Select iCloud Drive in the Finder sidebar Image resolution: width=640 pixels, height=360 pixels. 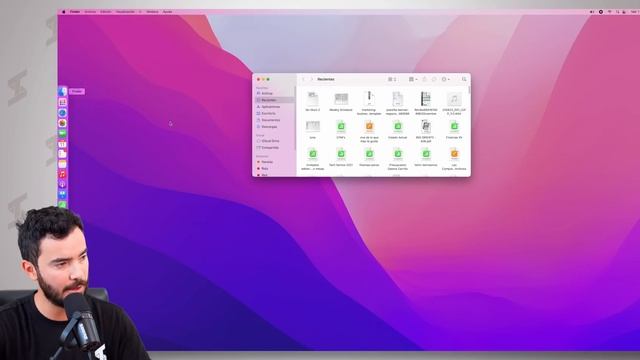(x=274, y=141)
